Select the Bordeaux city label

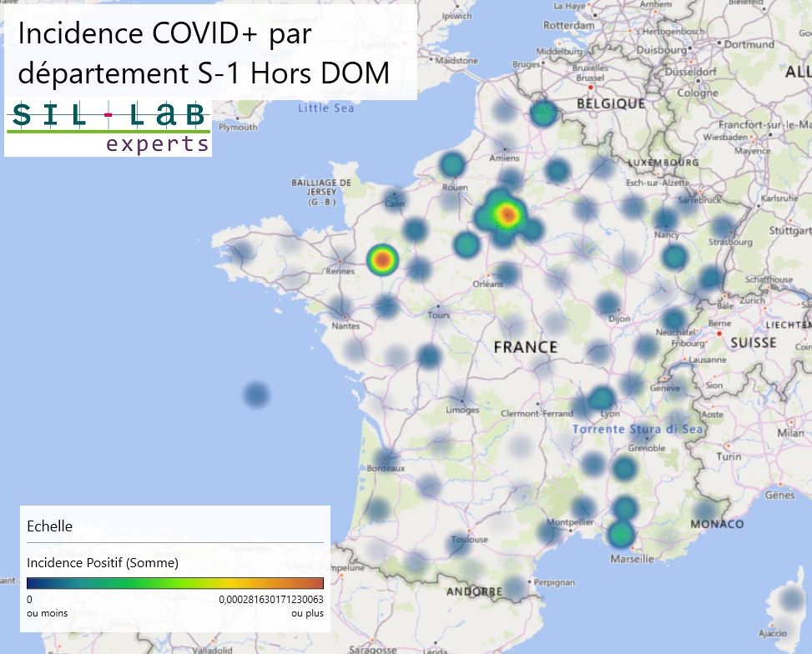386,469
